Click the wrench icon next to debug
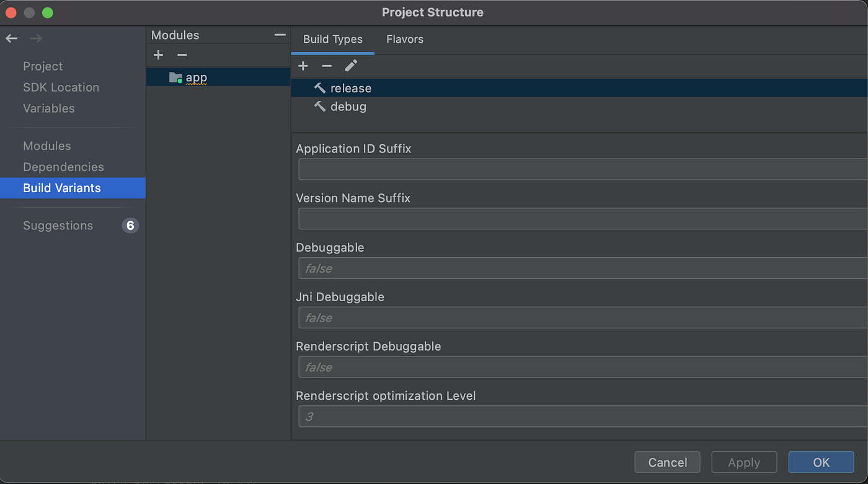The width and height of the screenshot is (868, 484). 319,106
